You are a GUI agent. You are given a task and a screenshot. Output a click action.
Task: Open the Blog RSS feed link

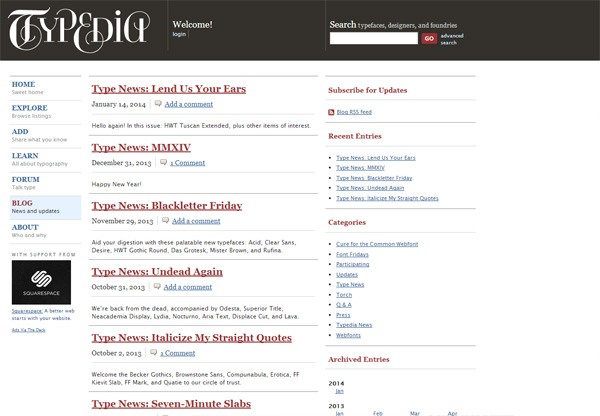tap(354, 112)
